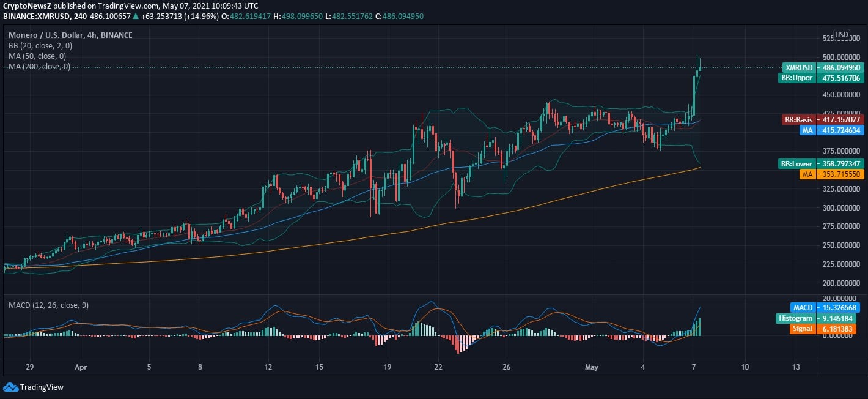Click the USD label on the price axis
Screen dimensions: 868x399
(x=842, y=35)
